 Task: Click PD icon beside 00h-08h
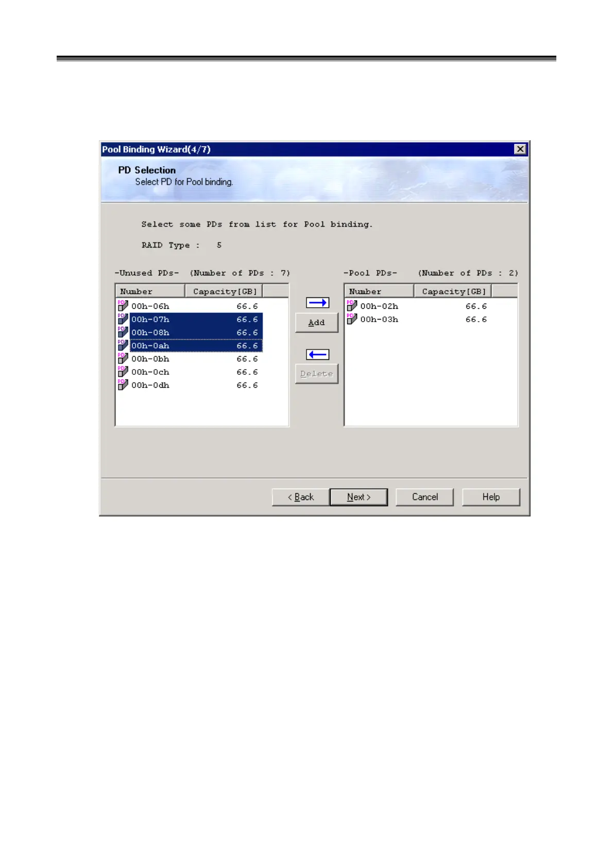[x=123, y=332]
